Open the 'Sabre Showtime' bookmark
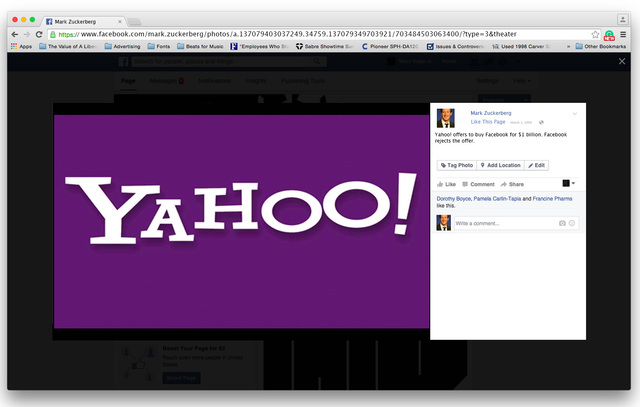640x407 pixels. 324,46
